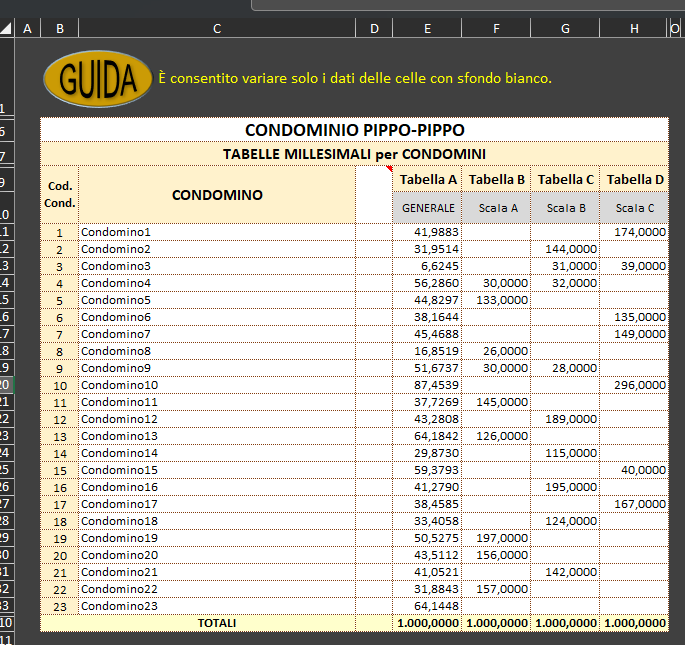Click the TABELLE MILLESIMALI per CONDOMINI heading
Screen dimensions: 685x645
click(x=354, y=154)
